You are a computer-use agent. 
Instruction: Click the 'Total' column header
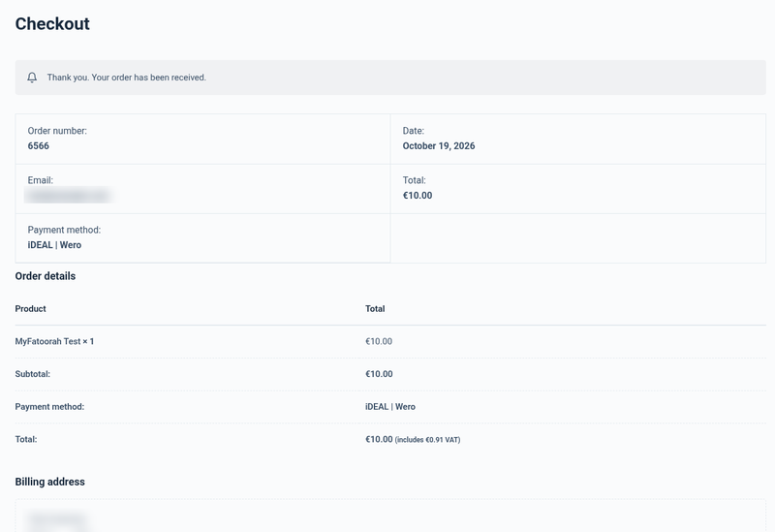coord(375,308)
